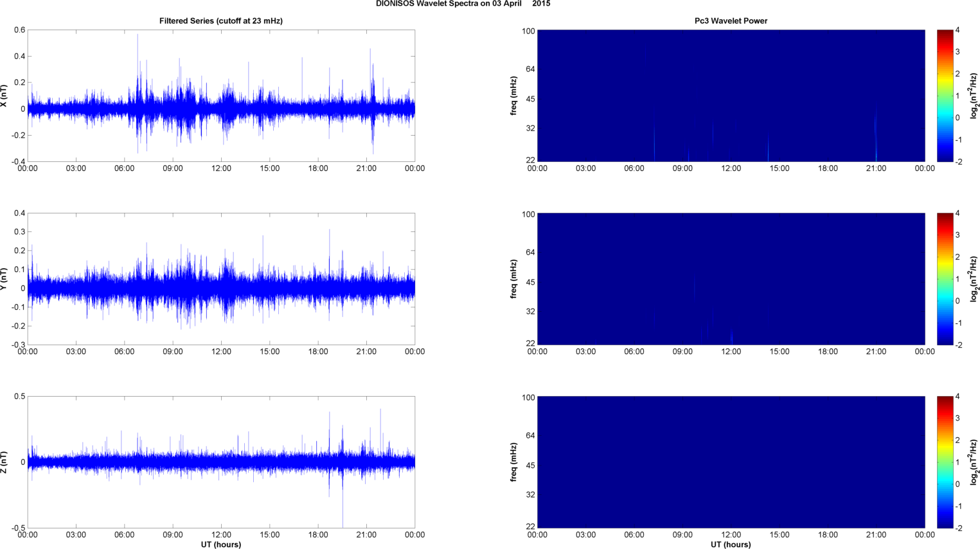980x549 pixels.
Task: Click the 'Y (nT)' axis label
Action: 4,279
